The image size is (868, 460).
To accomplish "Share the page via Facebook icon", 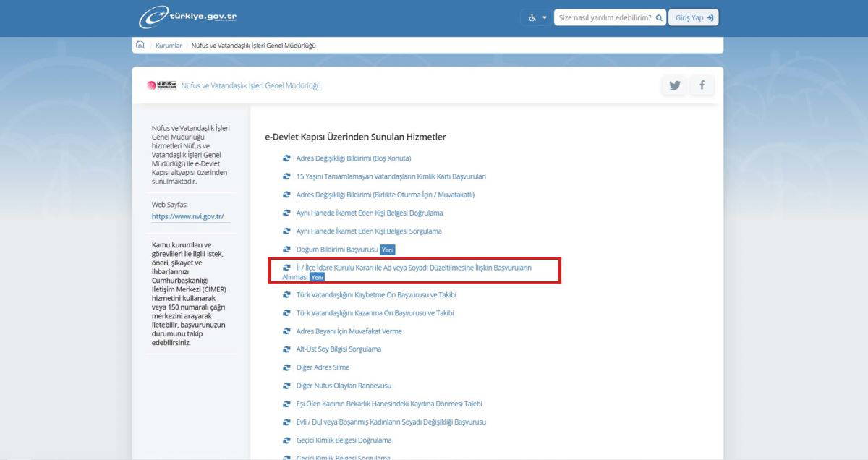I will pyautogui.click(x=701, y=85).
